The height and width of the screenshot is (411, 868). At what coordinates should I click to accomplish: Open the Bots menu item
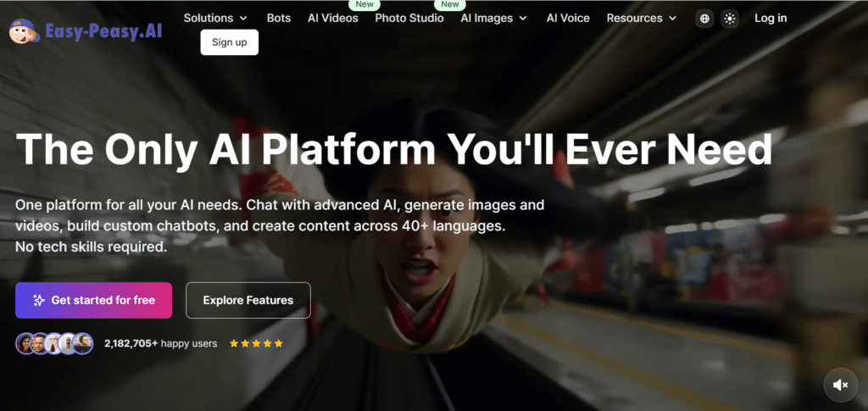pos(278,18)
